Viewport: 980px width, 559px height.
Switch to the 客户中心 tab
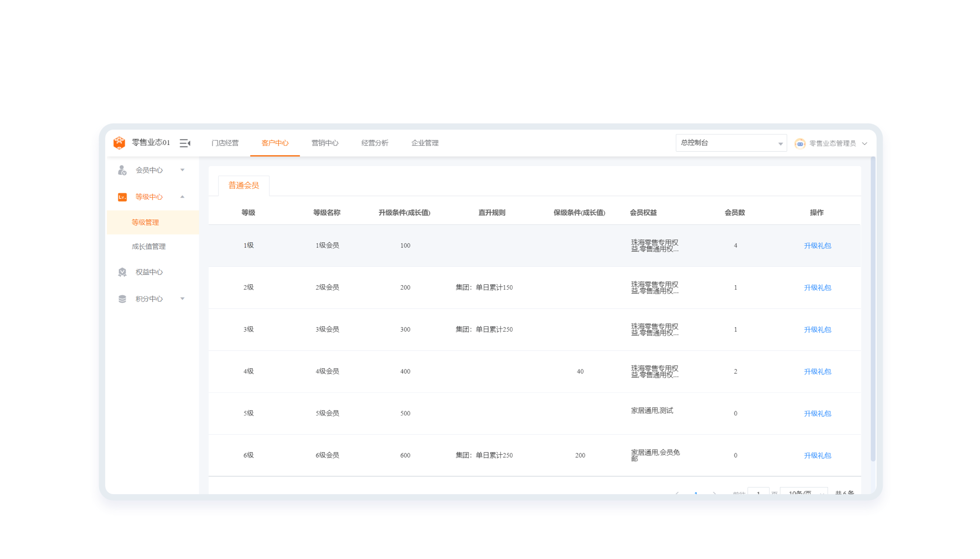point(275,143)
